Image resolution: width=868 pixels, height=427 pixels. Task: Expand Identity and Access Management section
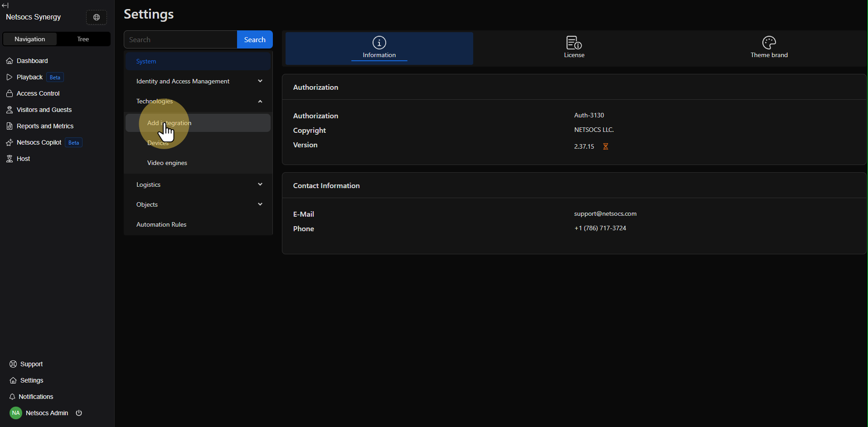tap(260, 81)
